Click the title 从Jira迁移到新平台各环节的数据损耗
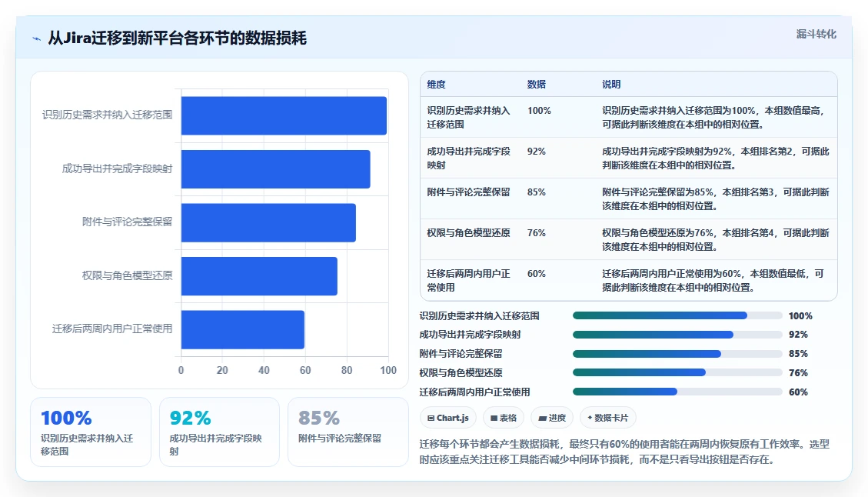Viewport: 868px width, 497px height. click(x=177, y=38)
